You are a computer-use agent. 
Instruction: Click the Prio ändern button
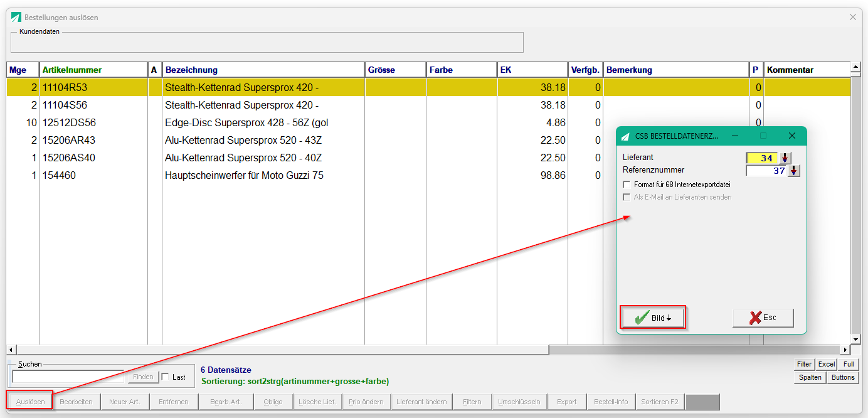pyautogui.click(x=366, y=402)
